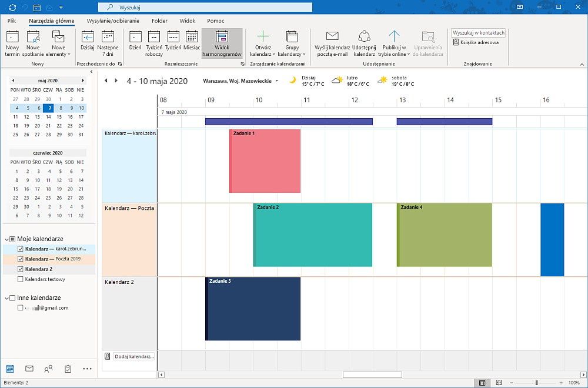Click the sobota weather forecast
This screenshot has height=388, width=588.
click(x=396, y=81)
